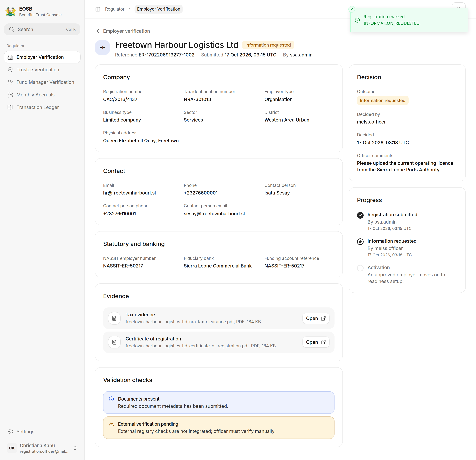Image resolution: width=476 pixels, height=460 pixels.
Task: Click the Fund Manager Verification user icon
Action: pos(10,82)
